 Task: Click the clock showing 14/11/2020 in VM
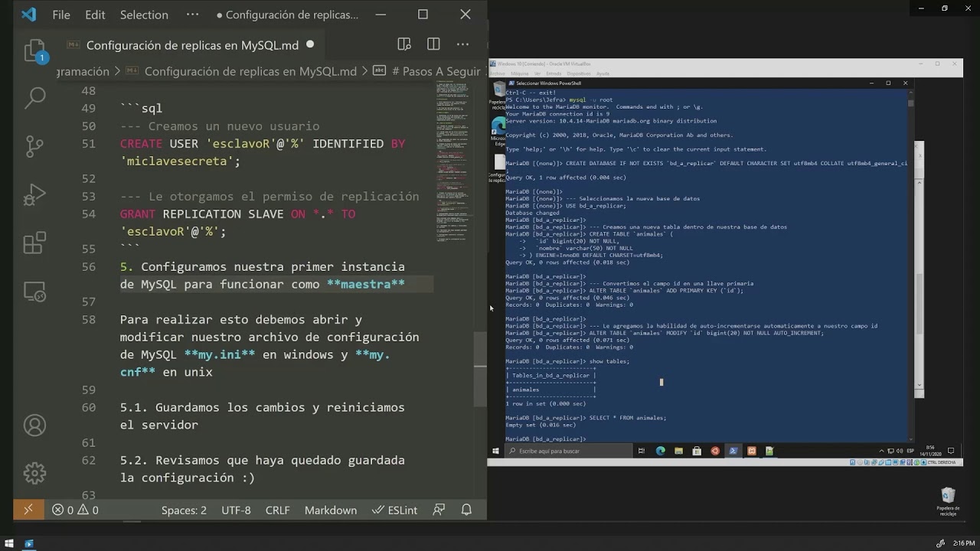click(x=930, y=451)
